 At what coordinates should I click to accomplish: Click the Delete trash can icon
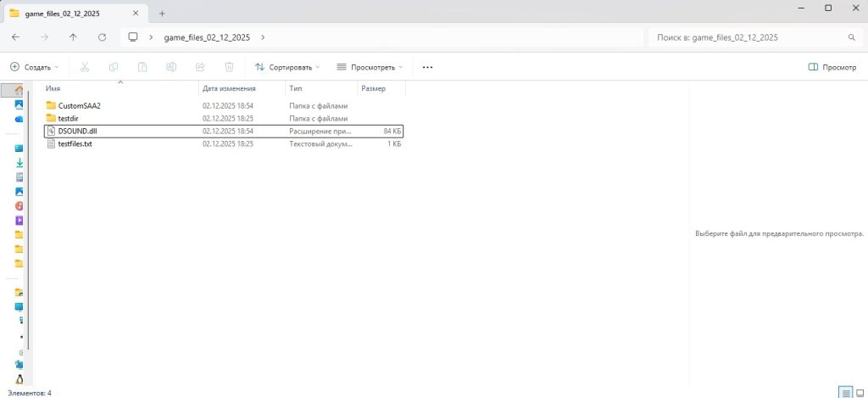(x=229, y=67)
